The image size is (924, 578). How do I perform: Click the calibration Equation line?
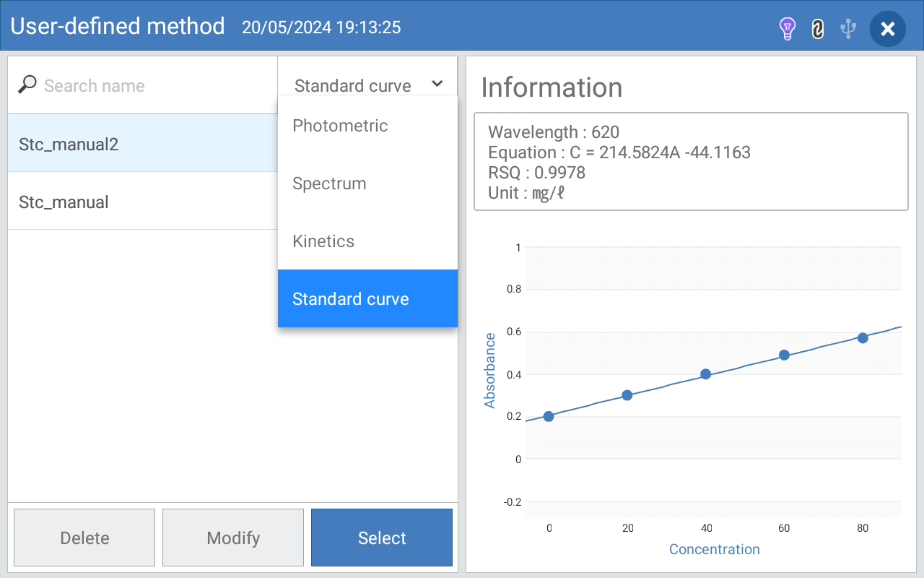(619, 152)
